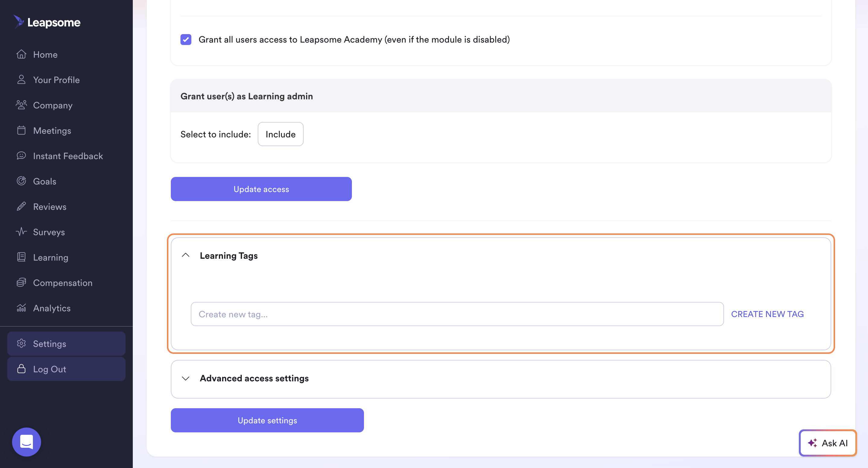
Task: Open Home via house icon
Action: (21, 54)
